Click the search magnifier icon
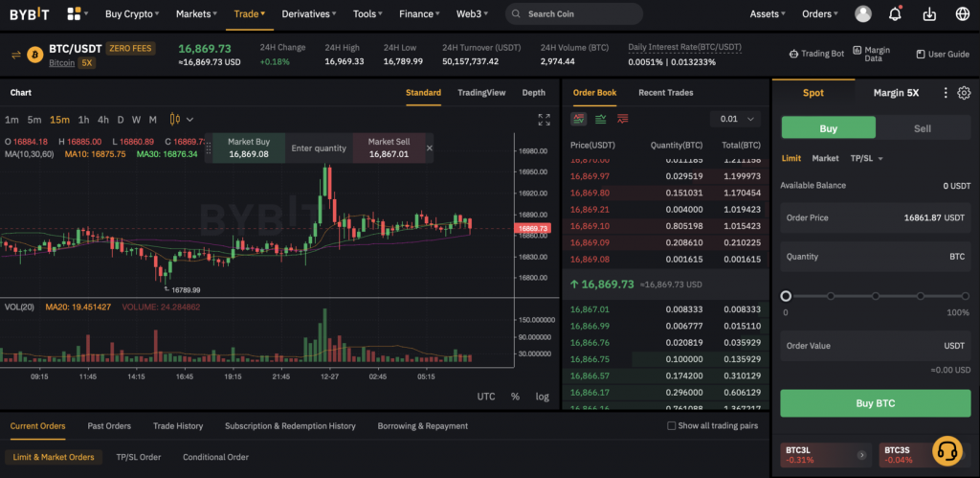Screen dimensions: 980x478 [x=516, y=13]
